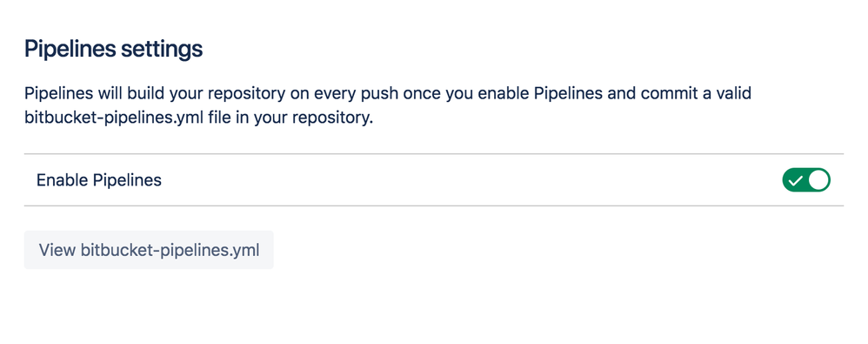
Task: Click the Pipelines settings heading
Action: pos(113,50)
